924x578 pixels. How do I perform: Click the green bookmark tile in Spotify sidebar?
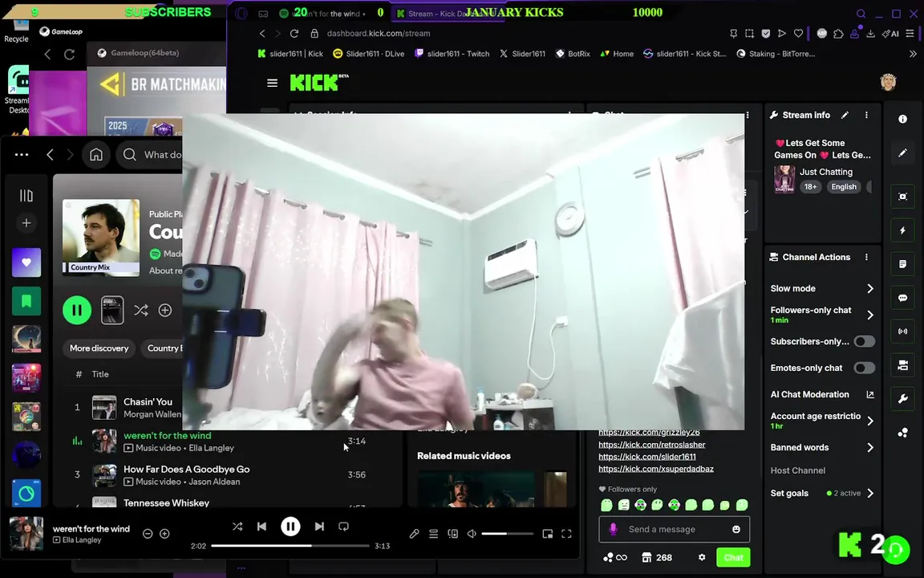pos(26,301)
